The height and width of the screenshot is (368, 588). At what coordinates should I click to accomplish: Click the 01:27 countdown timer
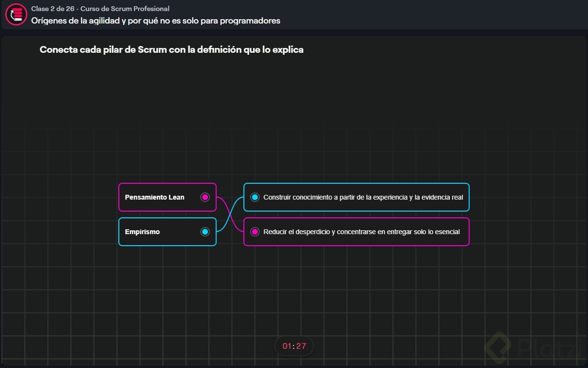(294, 346)
